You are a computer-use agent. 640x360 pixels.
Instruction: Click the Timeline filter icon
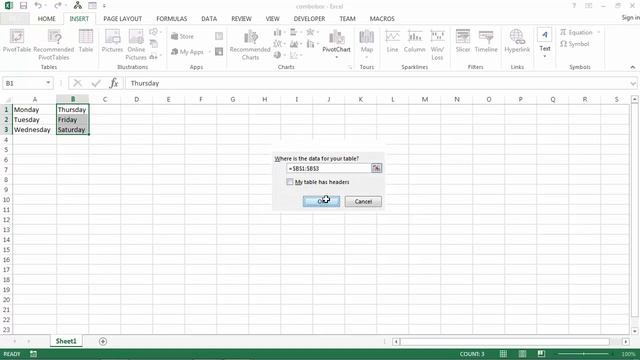486,41
